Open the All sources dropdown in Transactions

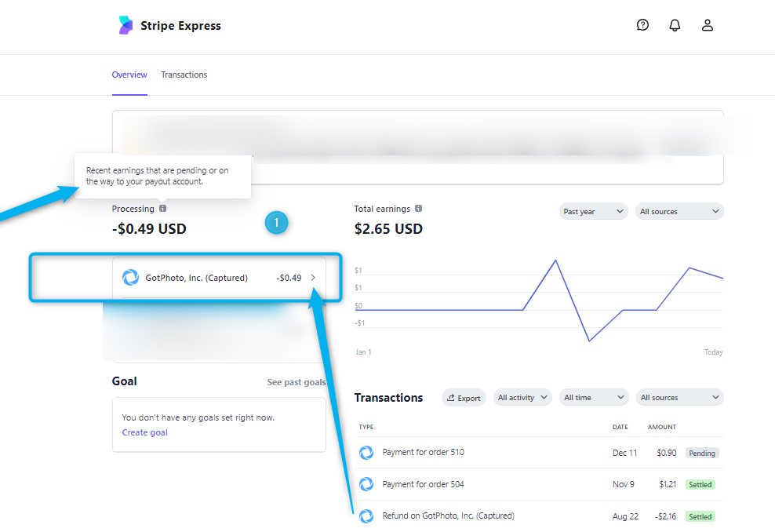click(679, 397)
